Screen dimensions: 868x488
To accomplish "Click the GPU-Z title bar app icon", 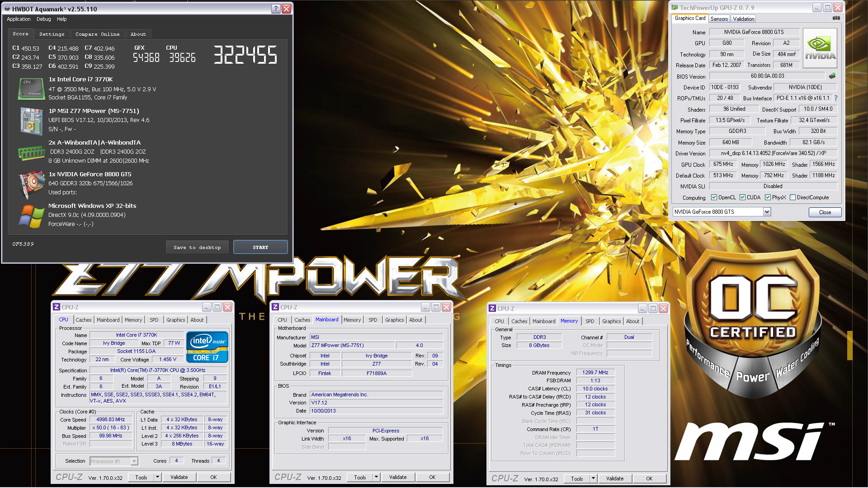I will [x=675, y=8].
